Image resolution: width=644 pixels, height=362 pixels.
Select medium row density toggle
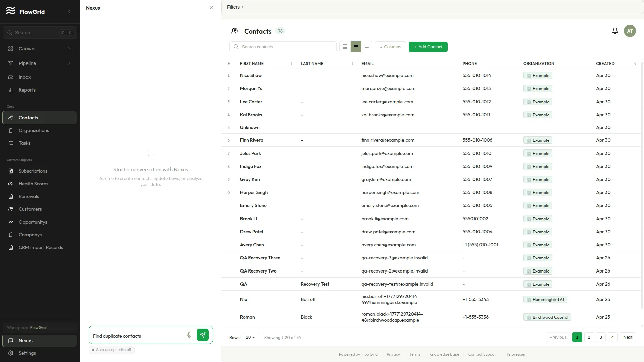(356, 47)
